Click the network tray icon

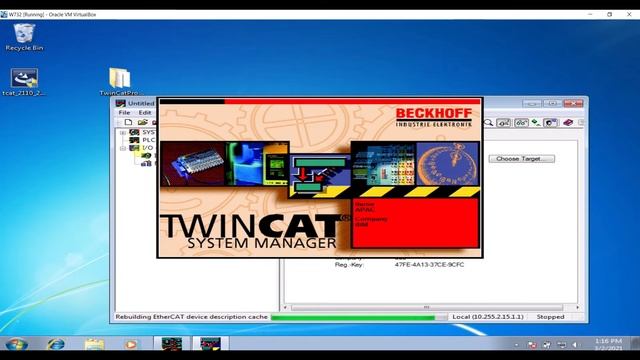click(x=562, y=345)
